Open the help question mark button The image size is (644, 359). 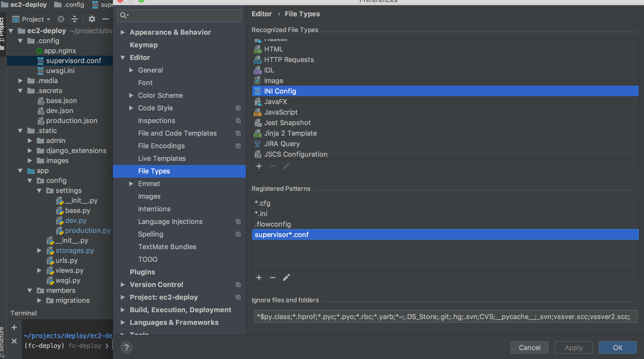[127, 347]
